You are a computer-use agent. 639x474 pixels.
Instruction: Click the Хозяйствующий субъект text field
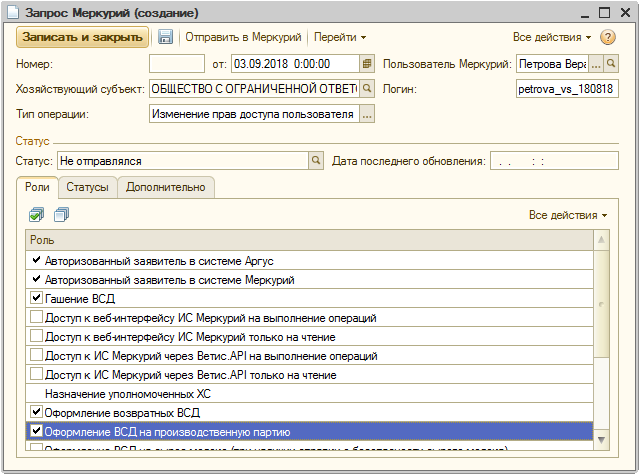(254, 88)
